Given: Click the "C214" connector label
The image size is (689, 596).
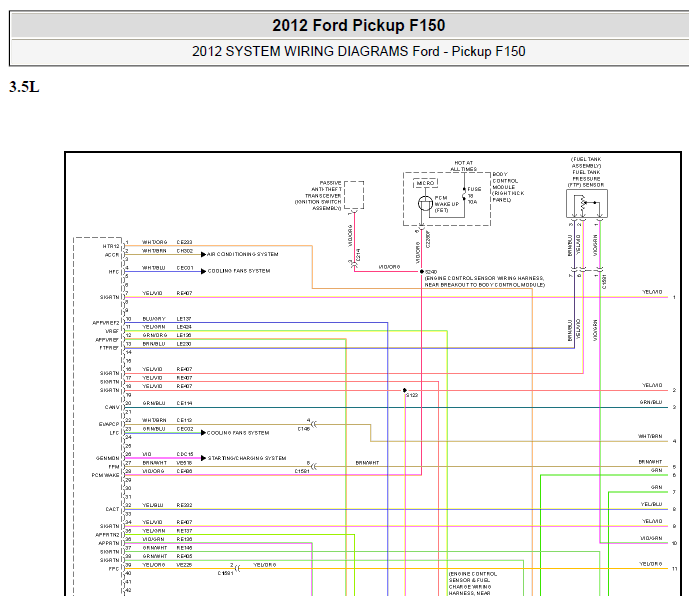Looking at the screenshot, I should tap(359, 255).
